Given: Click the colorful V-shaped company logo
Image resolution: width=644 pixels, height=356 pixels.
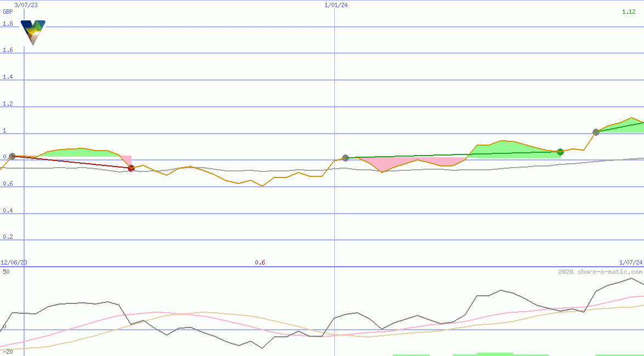Looking at the screenshot, I should (33, 32).
